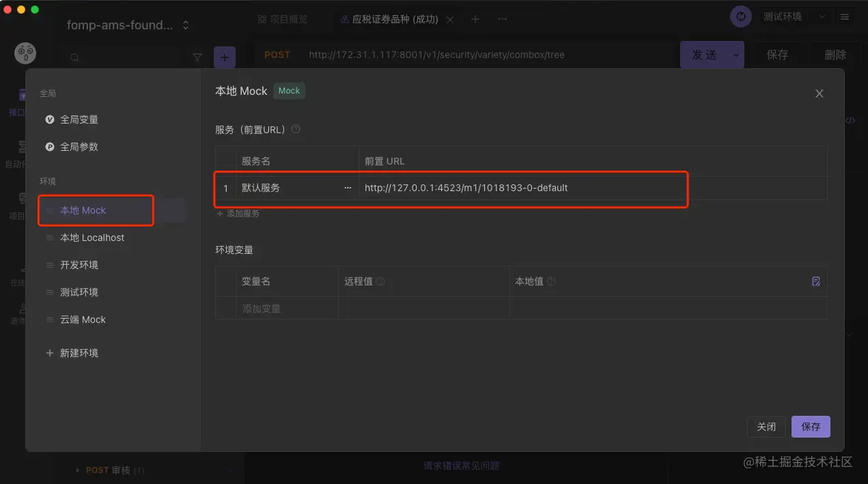Click the purple plus new button
This screenshot has height=484, width=868.
click(x=225, y=57)
